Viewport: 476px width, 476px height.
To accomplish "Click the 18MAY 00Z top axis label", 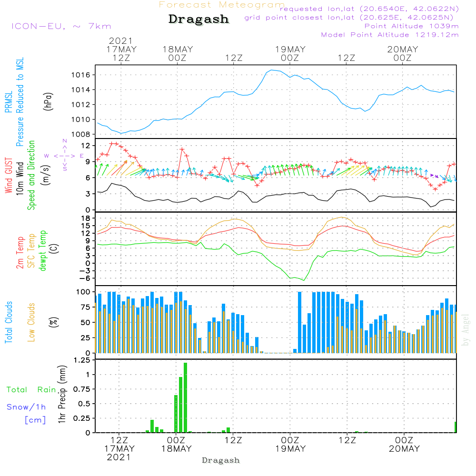I will (177, 54).
